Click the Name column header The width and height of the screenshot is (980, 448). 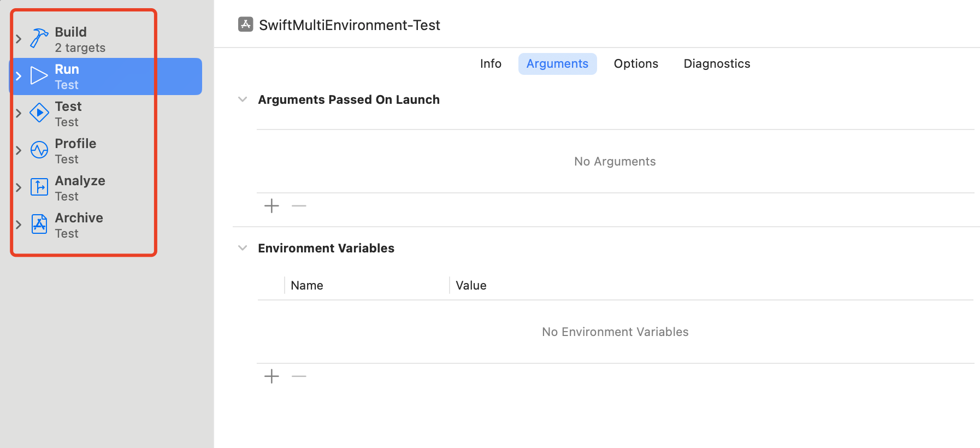point(307,286)
